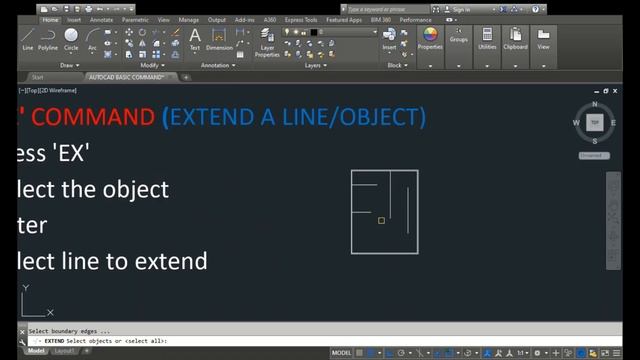Open the Groups panel
This screenshot has height=360, width=640.
point(459,36)
